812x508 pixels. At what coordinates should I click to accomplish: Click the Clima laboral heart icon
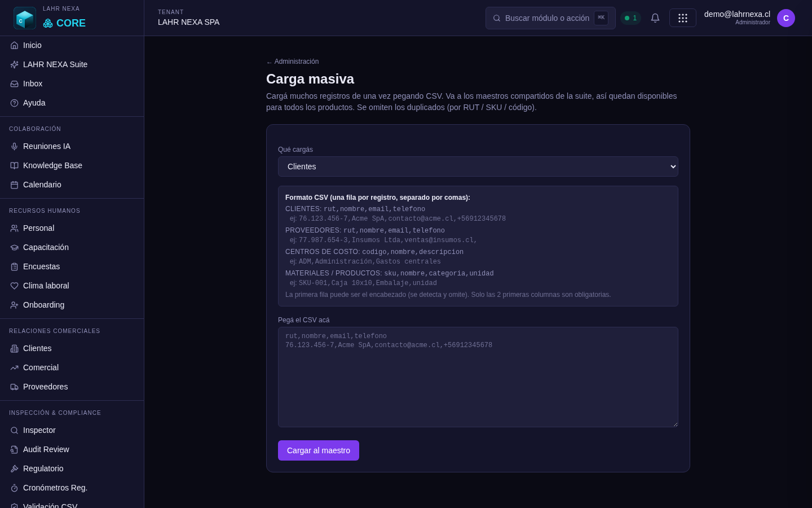15,286
